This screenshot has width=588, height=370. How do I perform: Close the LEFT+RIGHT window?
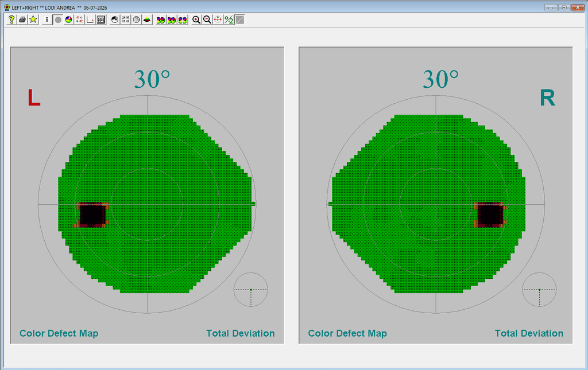578,7
